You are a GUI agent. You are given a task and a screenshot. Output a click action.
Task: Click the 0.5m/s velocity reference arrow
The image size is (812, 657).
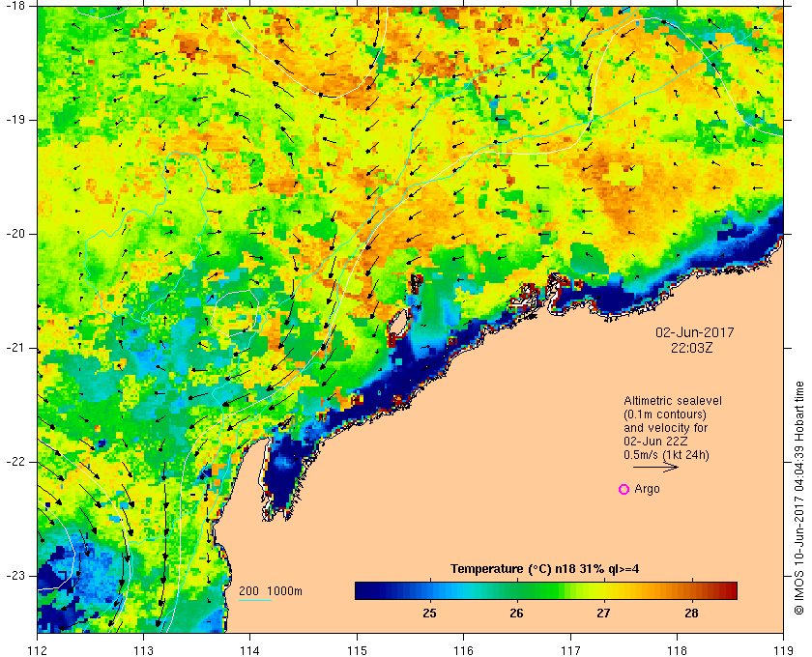[655, 467]
